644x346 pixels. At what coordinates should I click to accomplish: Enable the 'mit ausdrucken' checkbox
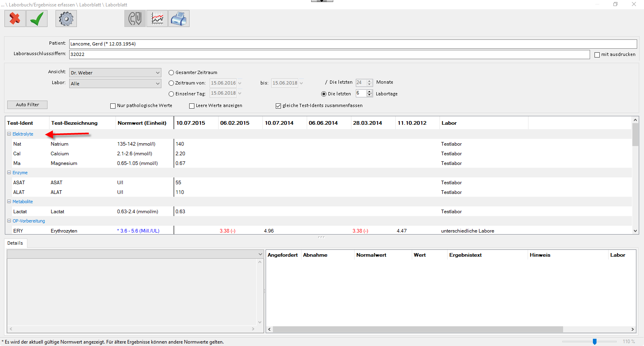tap(597, 55)
